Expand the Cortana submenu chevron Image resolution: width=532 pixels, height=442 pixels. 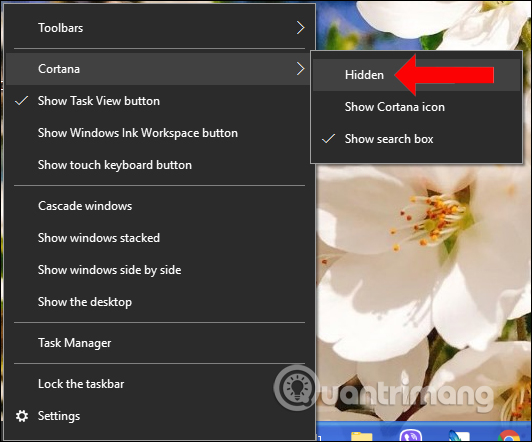click(x=300, y=69)
